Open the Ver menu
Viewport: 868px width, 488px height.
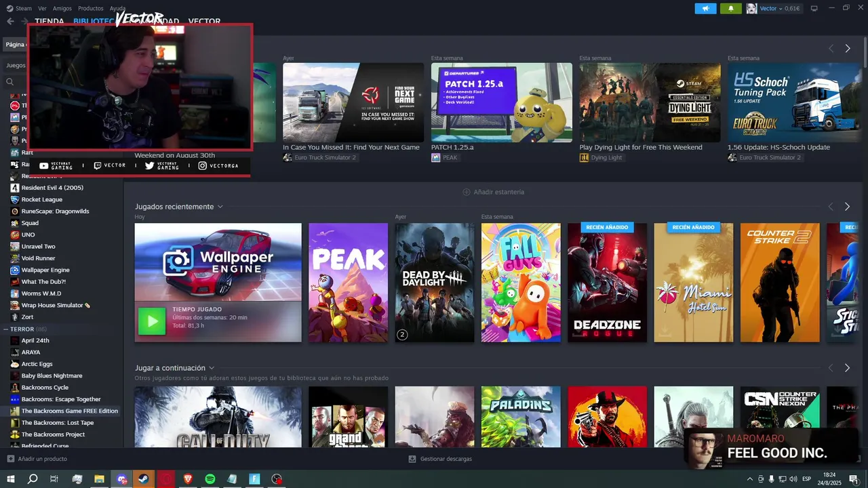click(x=42, y=8)
